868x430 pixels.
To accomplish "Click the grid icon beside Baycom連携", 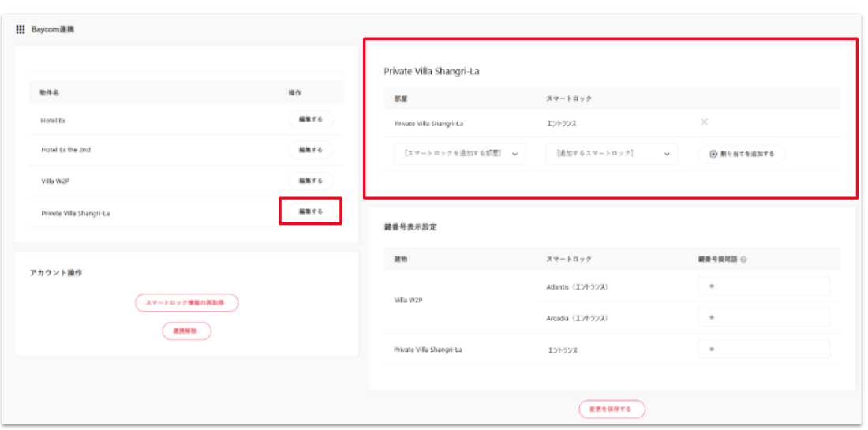I will point(21,29).
